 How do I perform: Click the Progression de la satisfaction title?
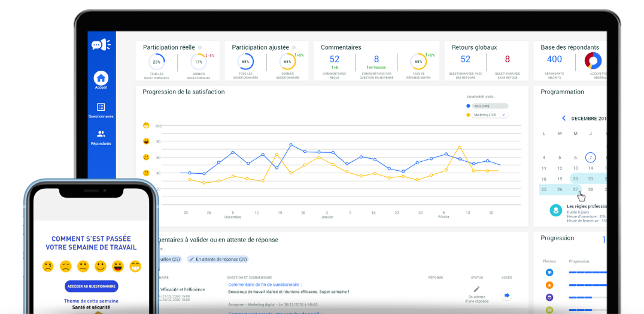point(184,92)
